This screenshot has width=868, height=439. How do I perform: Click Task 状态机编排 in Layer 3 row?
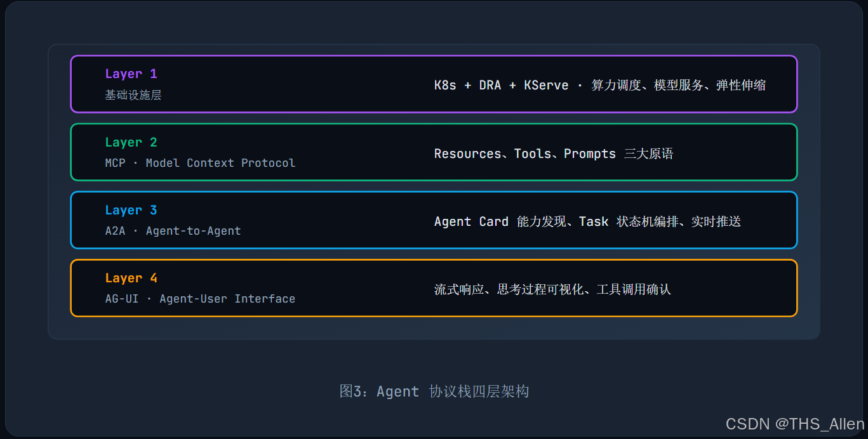pos(629,221)
